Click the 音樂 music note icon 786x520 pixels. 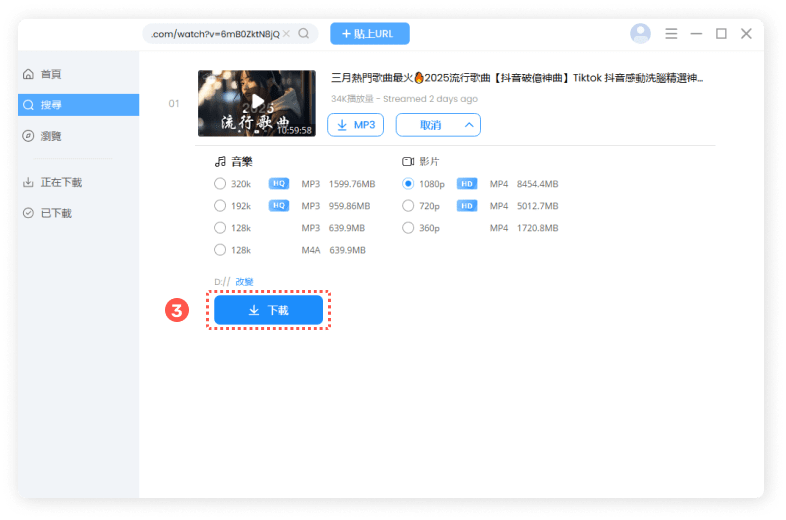tap(220, 161)
